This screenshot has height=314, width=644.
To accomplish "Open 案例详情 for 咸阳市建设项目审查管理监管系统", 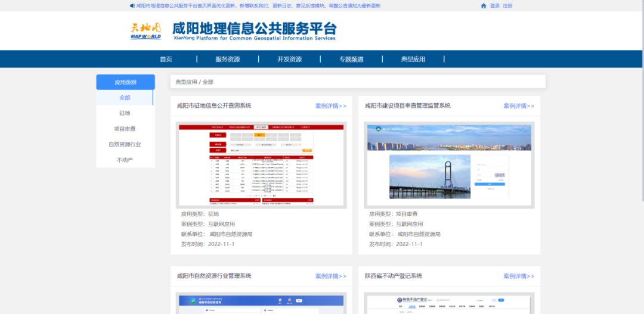I will (519, 106).
